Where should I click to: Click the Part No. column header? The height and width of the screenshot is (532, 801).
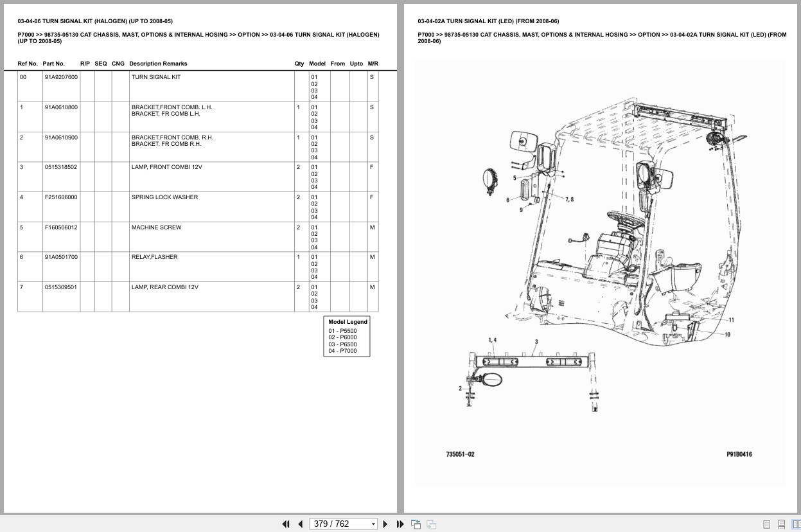pos(54,64)
